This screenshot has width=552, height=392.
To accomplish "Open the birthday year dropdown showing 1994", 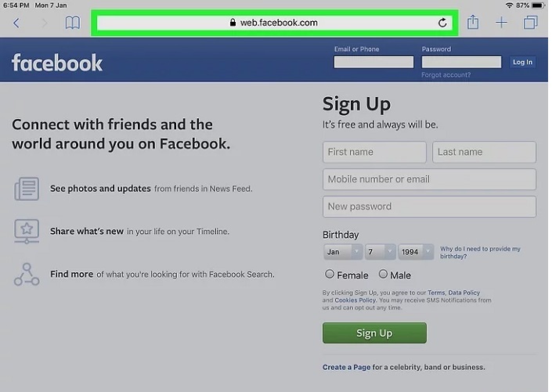I will point(416,252).
